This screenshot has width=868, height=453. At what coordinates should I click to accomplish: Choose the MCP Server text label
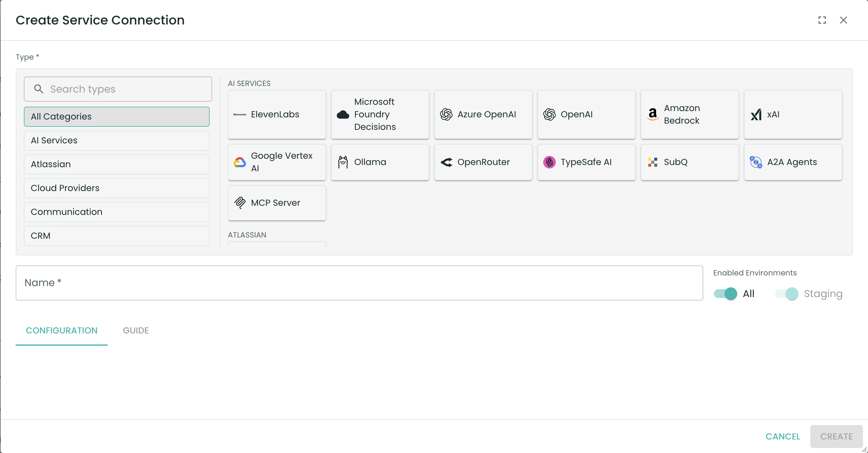275,203
